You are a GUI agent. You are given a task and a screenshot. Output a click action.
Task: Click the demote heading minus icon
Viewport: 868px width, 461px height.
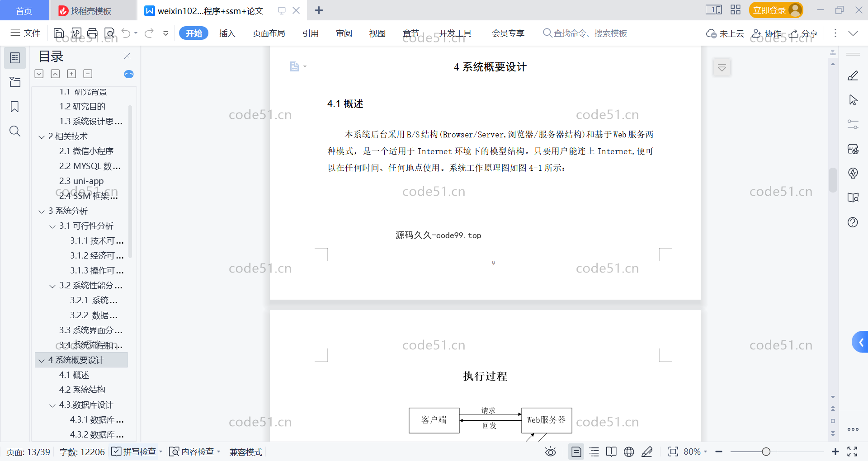pos(88,74)
